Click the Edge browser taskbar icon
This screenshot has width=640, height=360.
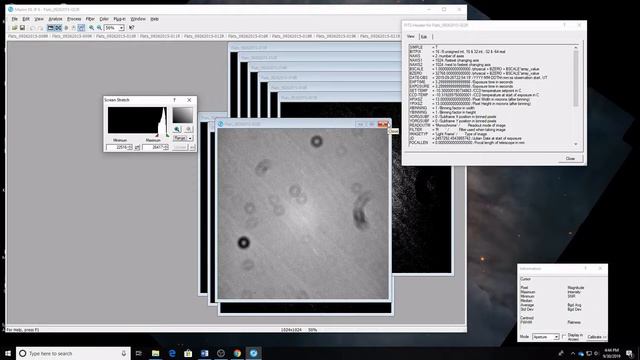[x=172, y=353]
